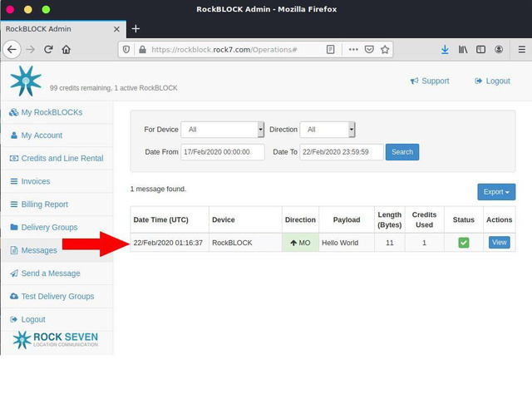
Task: Open a new browser tab
Action: [x=135, y=29]
